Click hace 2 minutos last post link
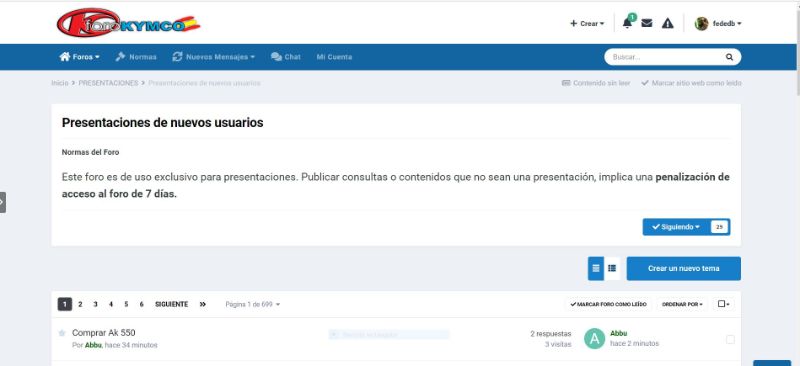This screenshot has height=366, width=800. (x=634, y=344)
